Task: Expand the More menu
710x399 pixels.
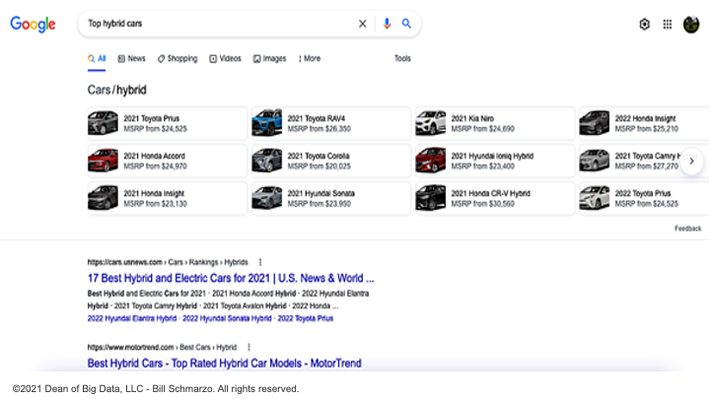Action: [309, 58]
